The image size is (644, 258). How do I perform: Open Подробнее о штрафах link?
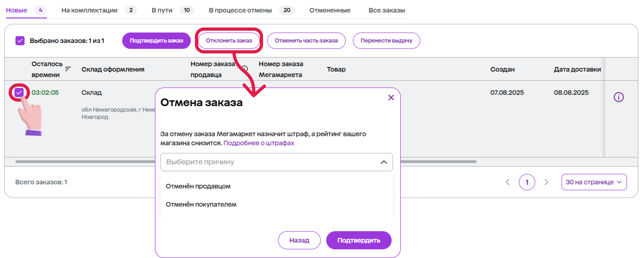[259, 143]
